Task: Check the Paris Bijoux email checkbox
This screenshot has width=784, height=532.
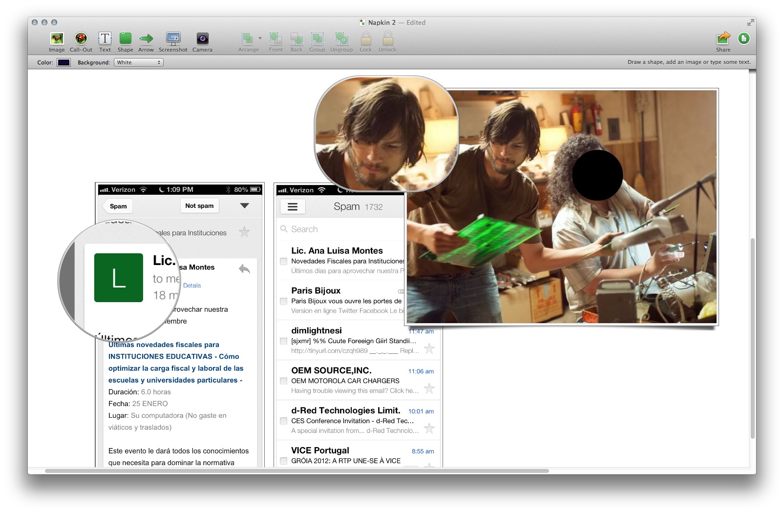Action: 283,301
